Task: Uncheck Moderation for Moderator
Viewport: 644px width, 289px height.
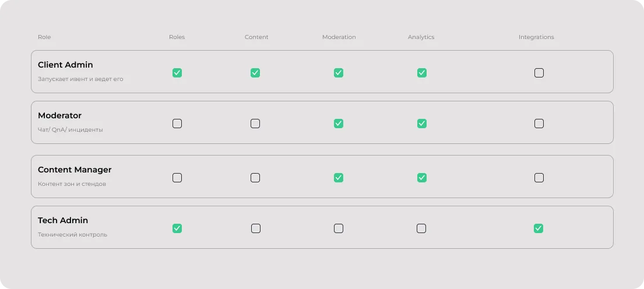Action: (x=339, y=124)
